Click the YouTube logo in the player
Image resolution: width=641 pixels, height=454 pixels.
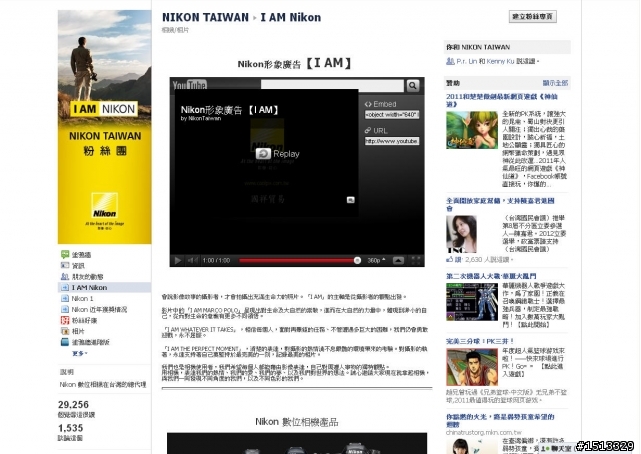click(189, 85)
